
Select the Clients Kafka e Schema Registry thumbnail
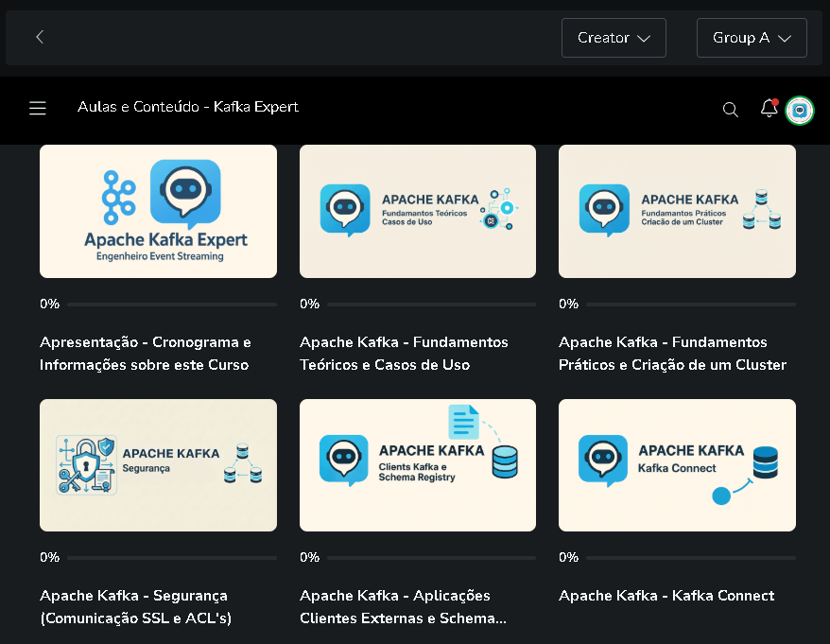click(x=417, y=464)
